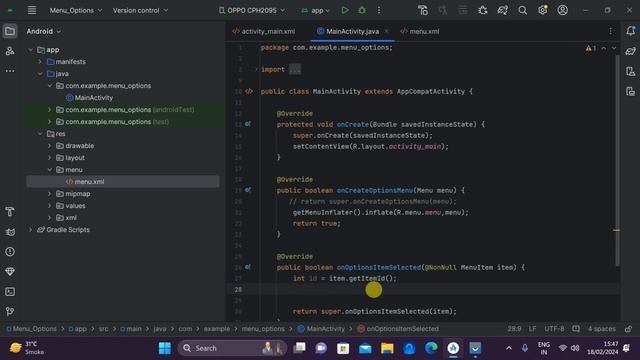Open the Running Devices sidebar icon
Image resolution: width=640 pixels, height=360 pixels.
pos(631,91)
